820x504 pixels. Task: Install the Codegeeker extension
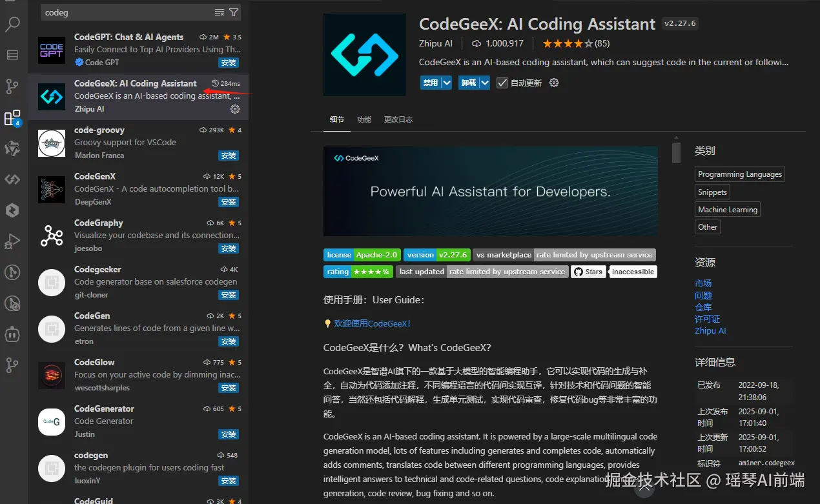229,295
